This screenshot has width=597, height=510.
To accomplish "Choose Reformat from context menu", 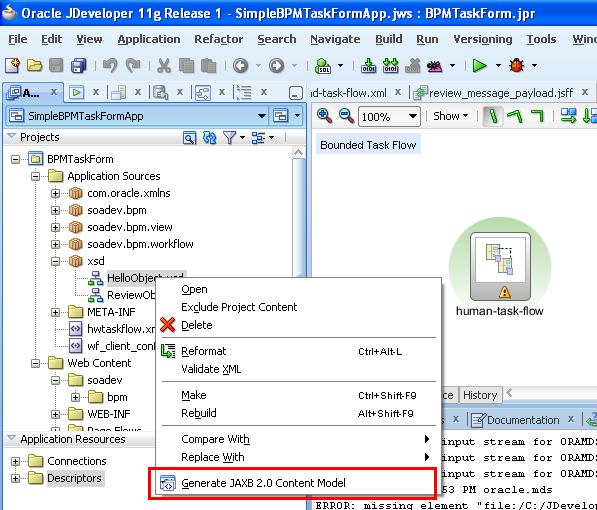I will (x=298, y=351).
